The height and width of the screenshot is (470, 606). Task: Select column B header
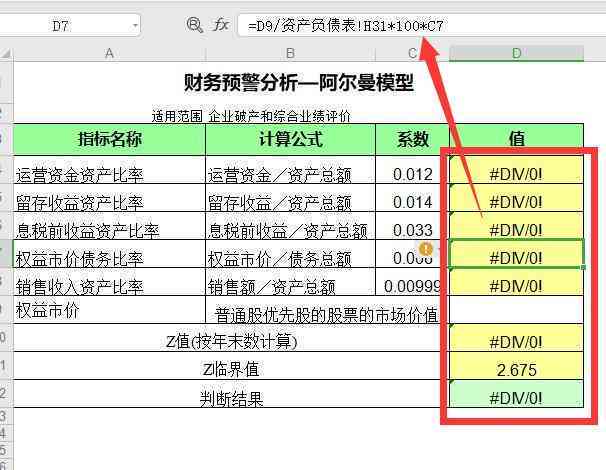point(290,53)
